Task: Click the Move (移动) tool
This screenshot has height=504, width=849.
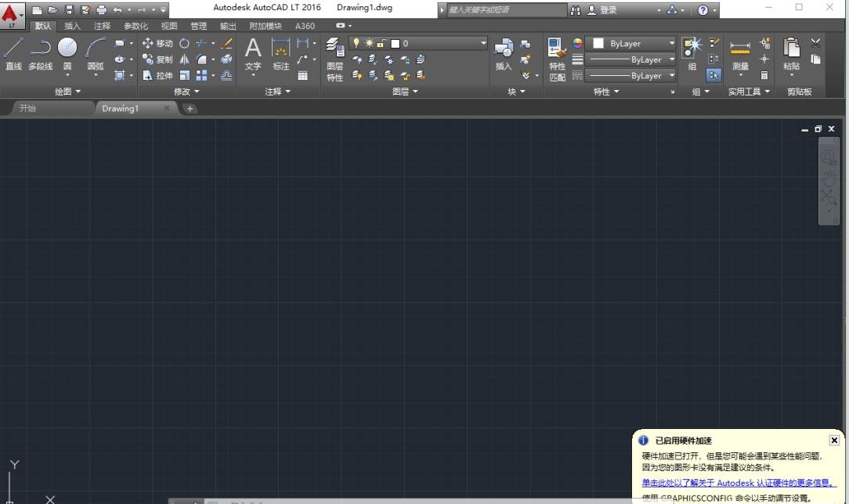Action: 157,43
